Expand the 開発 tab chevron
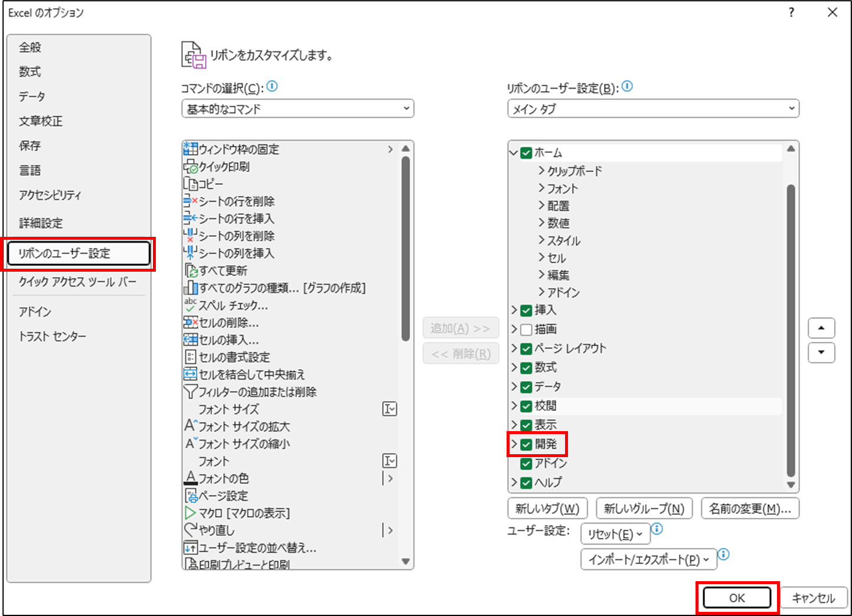Image resolution: width=852 pixels, height=616 pixels. 514,444
